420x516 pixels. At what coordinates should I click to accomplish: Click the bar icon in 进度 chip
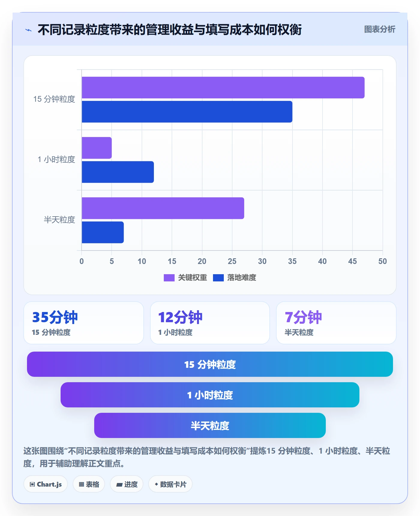[x=119, y=485]
